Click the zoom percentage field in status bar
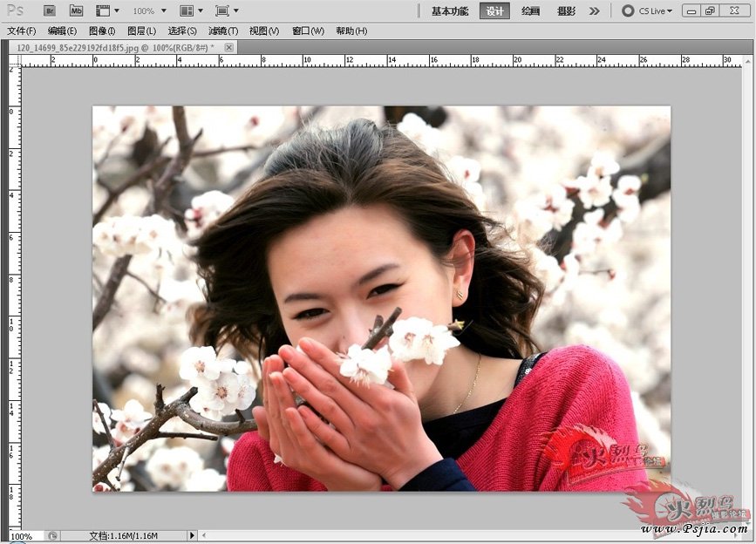The width and height of the screenshot is (756, 544). point(21,536)
